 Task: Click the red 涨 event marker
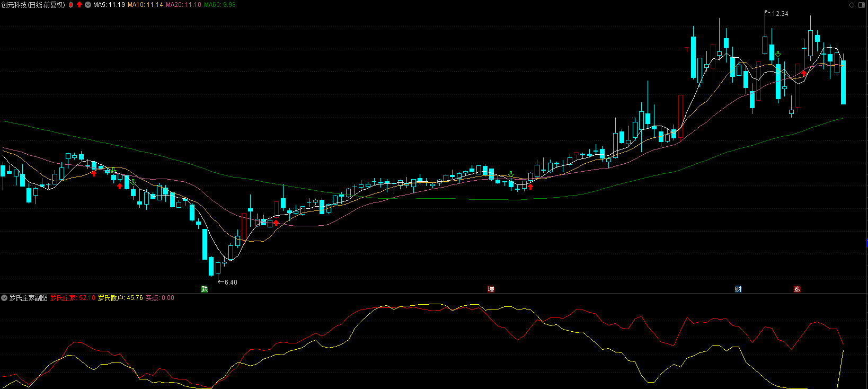point(797,289)
